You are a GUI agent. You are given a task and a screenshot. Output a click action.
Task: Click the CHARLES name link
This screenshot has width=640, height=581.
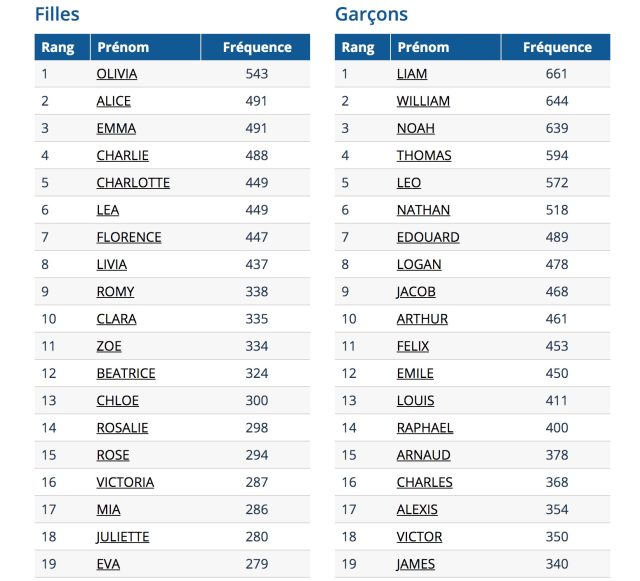click(424, 483)
